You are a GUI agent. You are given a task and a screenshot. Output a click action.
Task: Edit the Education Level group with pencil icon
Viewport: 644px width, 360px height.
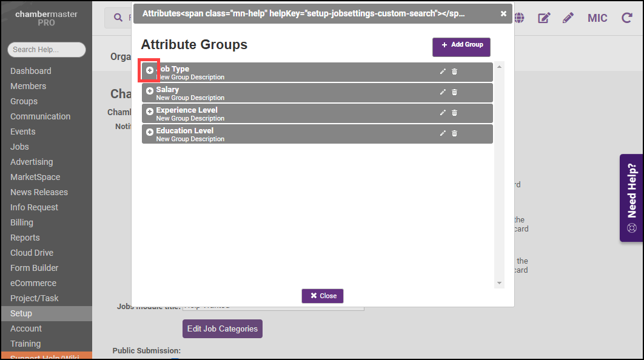(443, 133)
